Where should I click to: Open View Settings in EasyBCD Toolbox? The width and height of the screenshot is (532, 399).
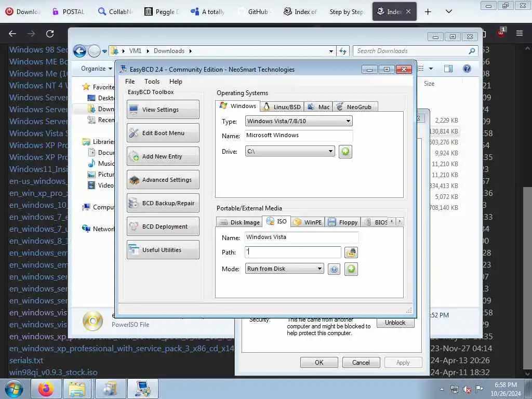click(x=163, y=110)
